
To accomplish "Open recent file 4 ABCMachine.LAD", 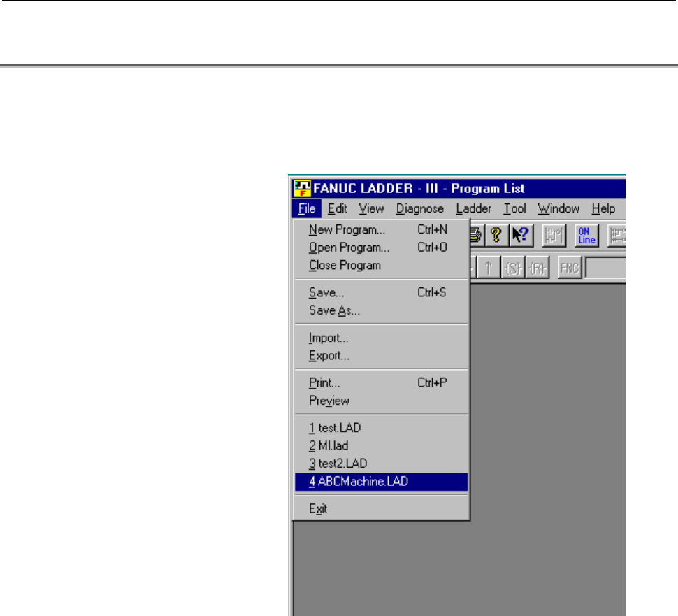I will [x=382, y=482].
